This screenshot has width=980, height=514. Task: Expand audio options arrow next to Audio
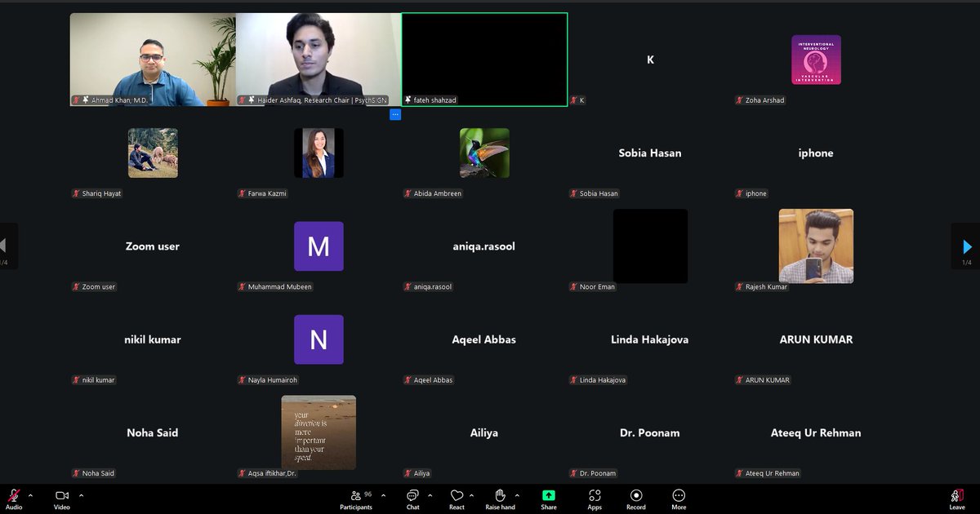coord(30,495)
